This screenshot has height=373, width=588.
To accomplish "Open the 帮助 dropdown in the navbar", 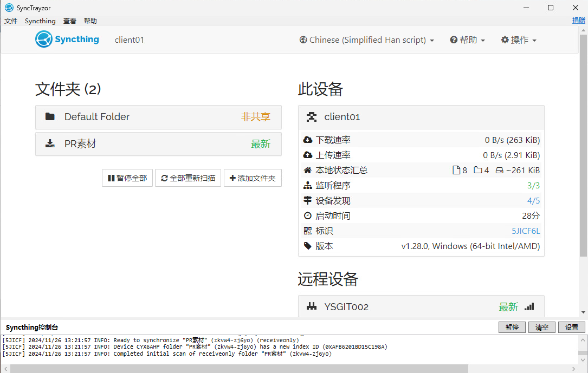I will 467,40.
